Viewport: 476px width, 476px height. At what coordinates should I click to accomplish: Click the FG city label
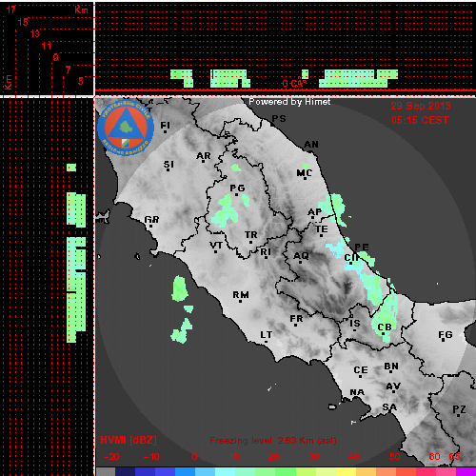pyautogui.click(x=446, y=334)
